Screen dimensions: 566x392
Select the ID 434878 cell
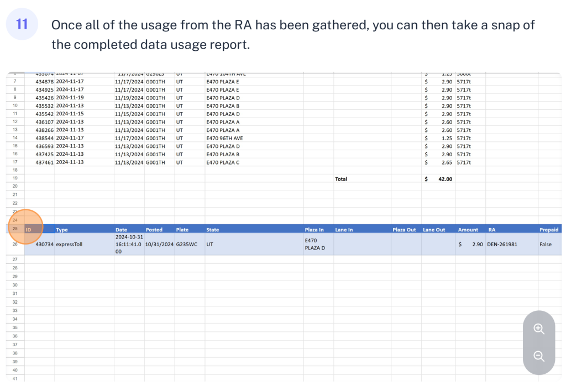(x=44, y=81)
